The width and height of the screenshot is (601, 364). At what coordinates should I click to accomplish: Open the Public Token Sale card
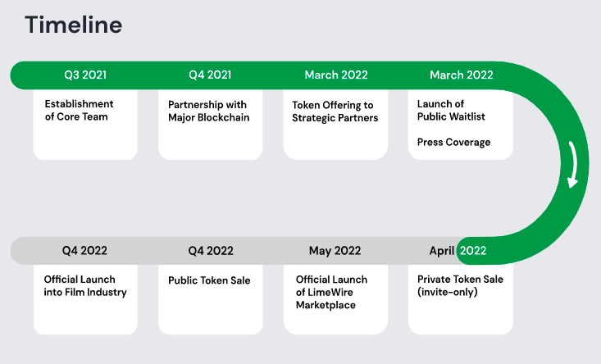tap(211, 299)
